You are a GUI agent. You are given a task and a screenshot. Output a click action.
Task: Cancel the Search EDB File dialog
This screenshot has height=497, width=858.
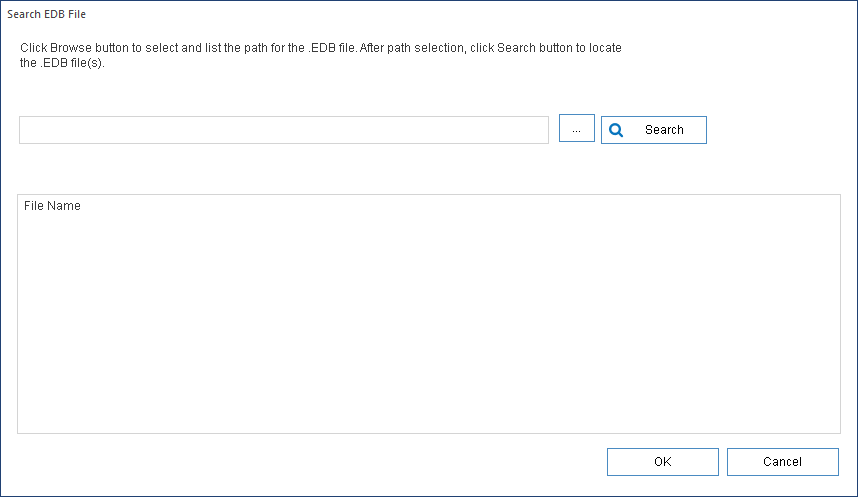782,461
